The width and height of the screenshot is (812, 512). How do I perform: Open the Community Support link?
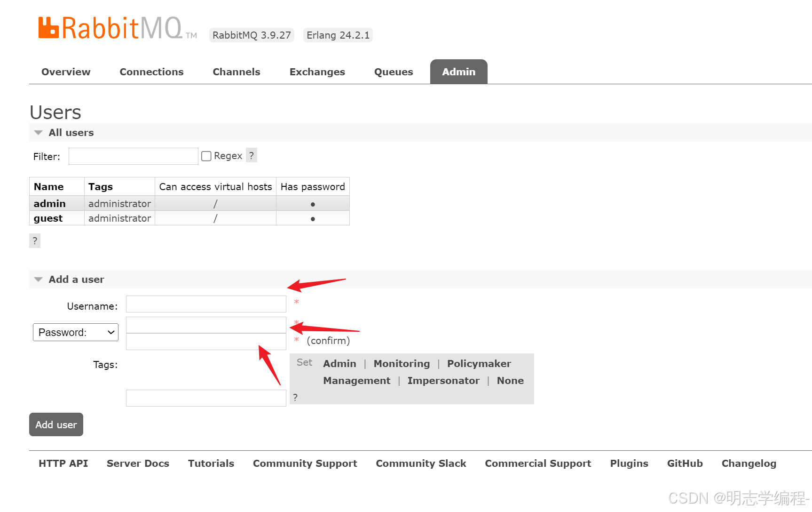coord(305,464)
